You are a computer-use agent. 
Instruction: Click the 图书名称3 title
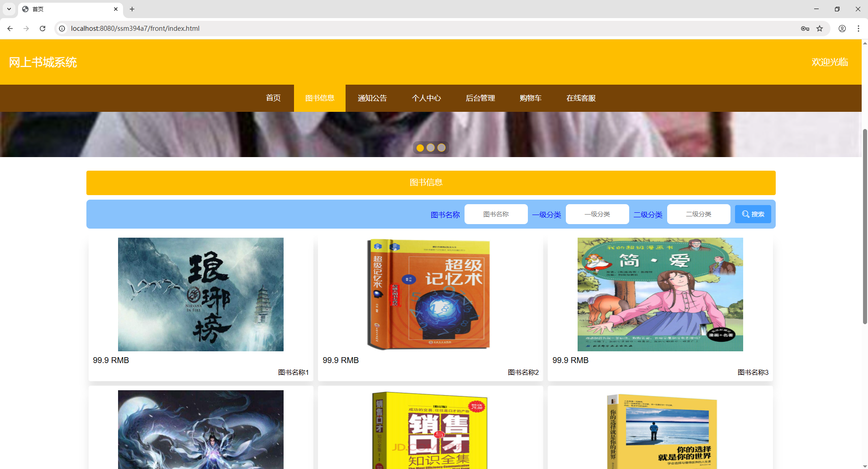click(753, 372)
